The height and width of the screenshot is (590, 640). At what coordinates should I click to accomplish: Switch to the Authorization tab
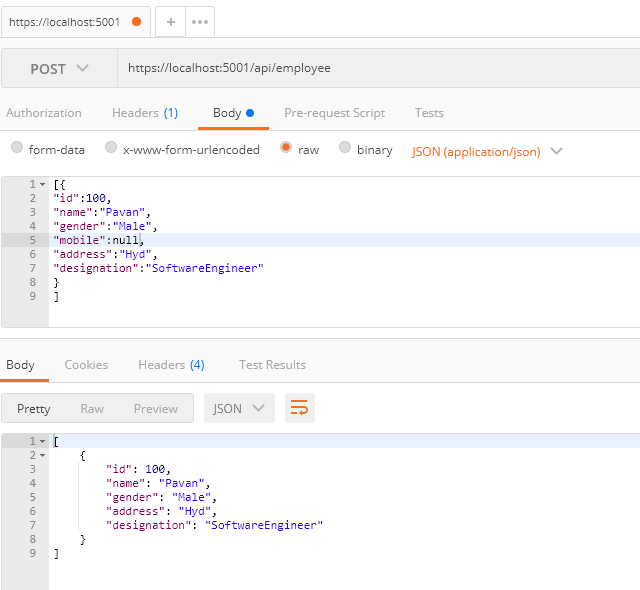[x=44, y=113]
